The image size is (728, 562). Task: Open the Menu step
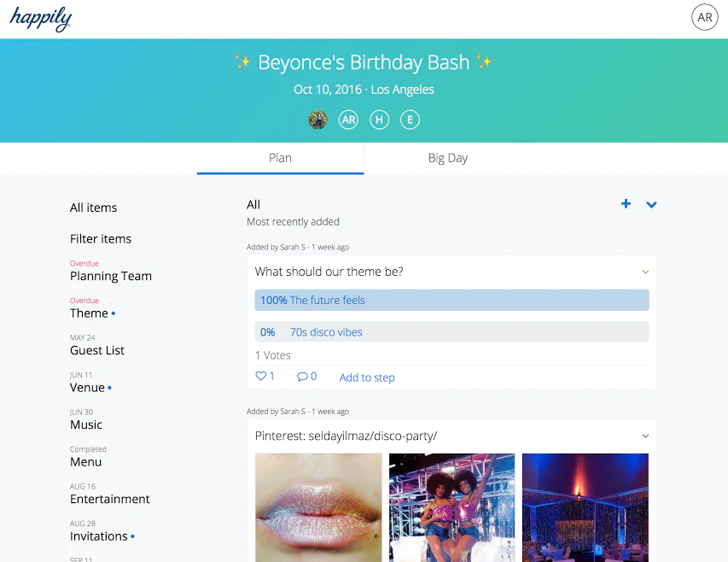coord(86,462)
